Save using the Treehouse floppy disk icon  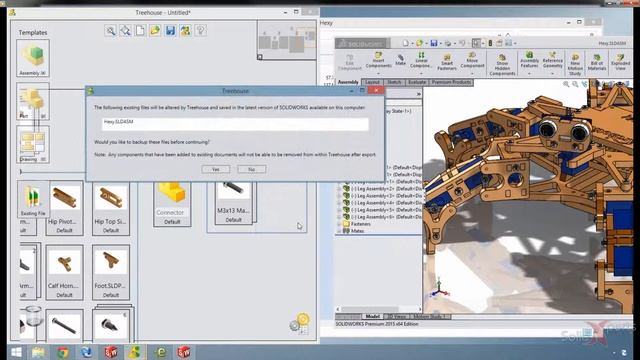[170, 31]
